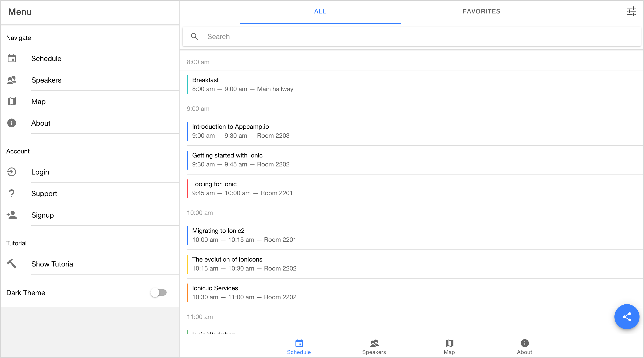
Task: Open Tooling for Ionic session
Action: (x=242, y=188)
